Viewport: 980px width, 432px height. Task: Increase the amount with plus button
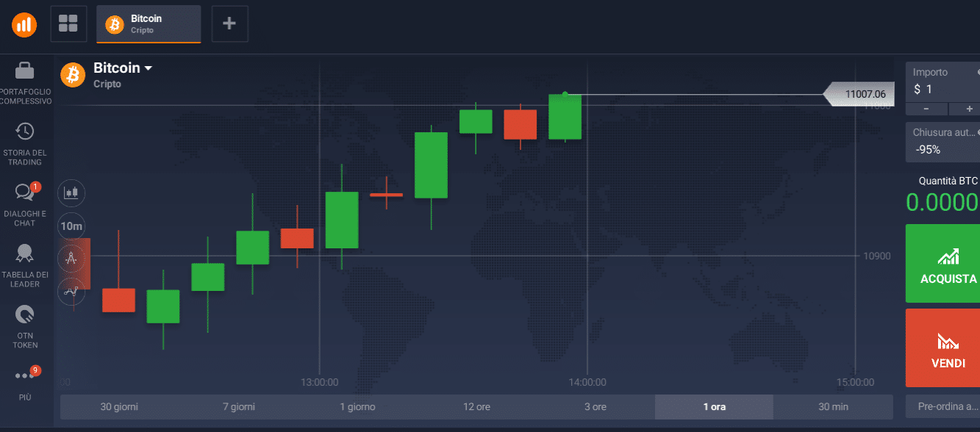click(x=964, y=109)
